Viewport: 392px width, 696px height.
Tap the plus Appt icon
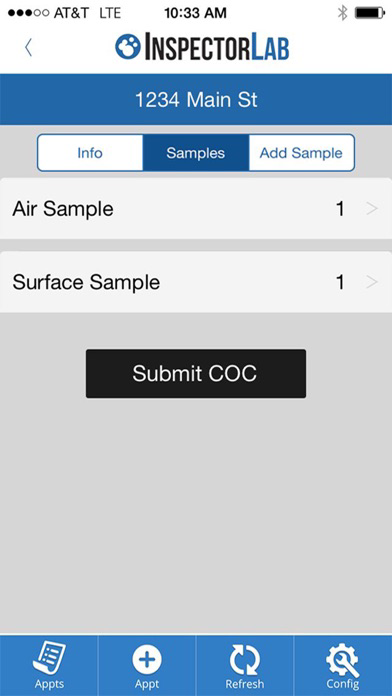pos(147,659)
